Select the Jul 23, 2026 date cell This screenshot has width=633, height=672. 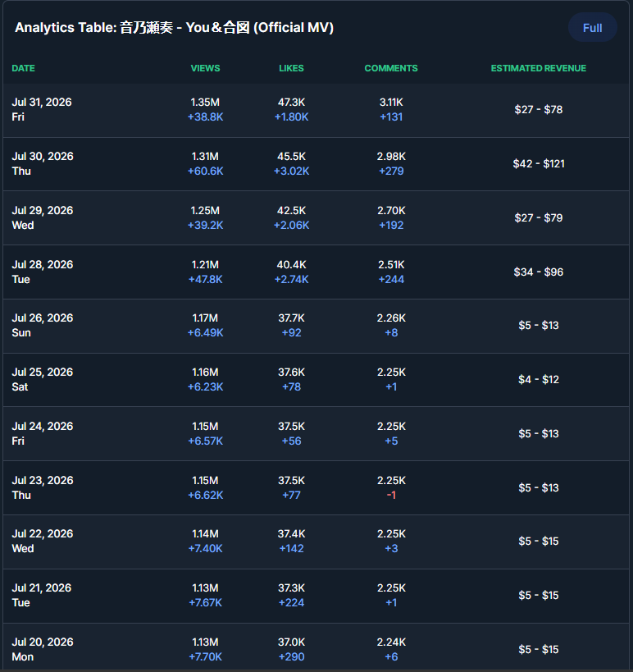pyautogui.click(x=43, y=487)
